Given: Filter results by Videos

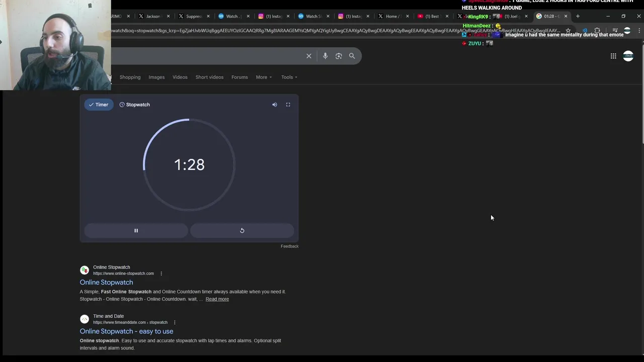Looking at the screenshot, I should (180, 77).
